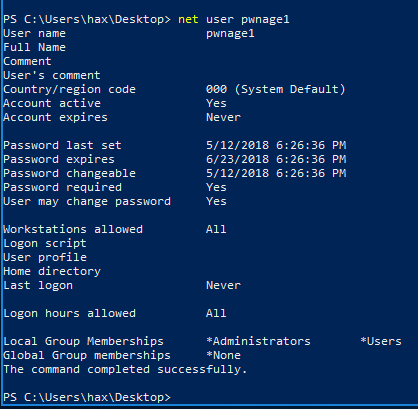Click the 'Home directory' label
The image size is (418, 409).
(x=52, y=272)
